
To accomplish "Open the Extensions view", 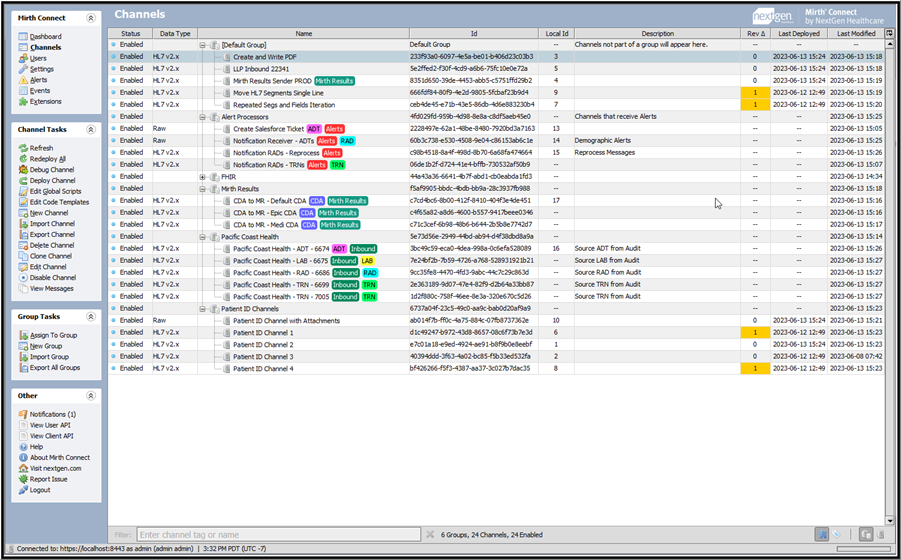I will (x=45, y=102).
